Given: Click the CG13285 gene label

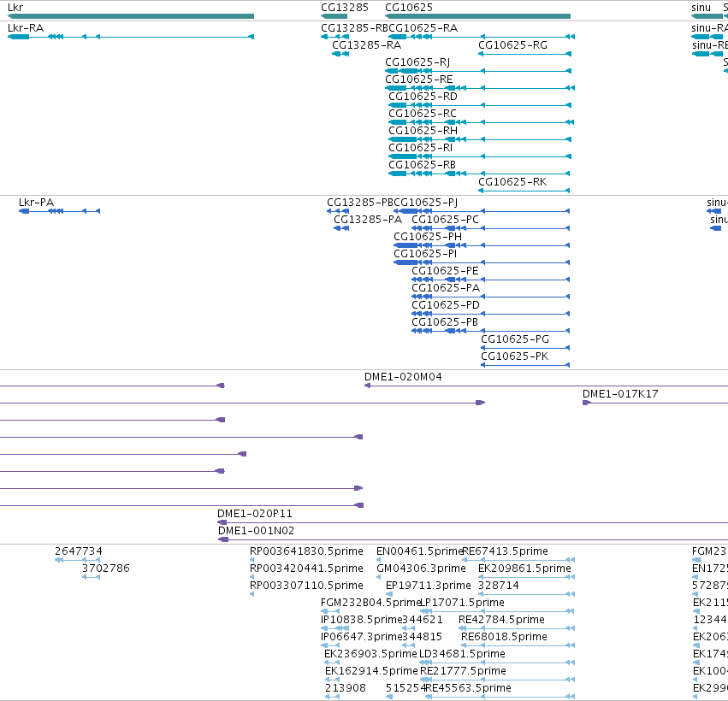Looking at the screenshot, I should 345,8.
